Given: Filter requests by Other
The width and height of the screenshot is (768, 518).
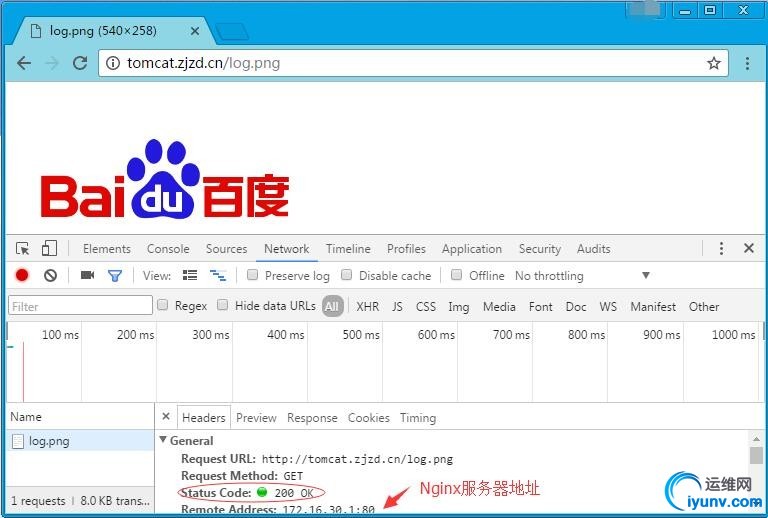Looking at the screenshot, I should tap(704, 306).
